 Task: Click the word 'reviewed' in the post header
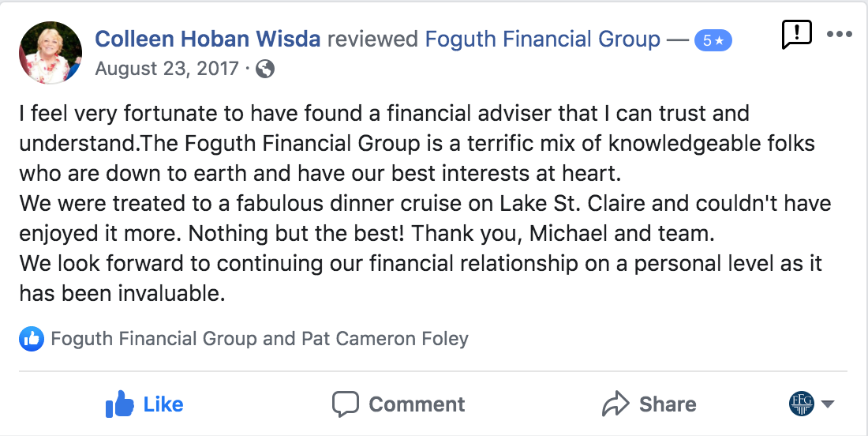tap(372, 39)
